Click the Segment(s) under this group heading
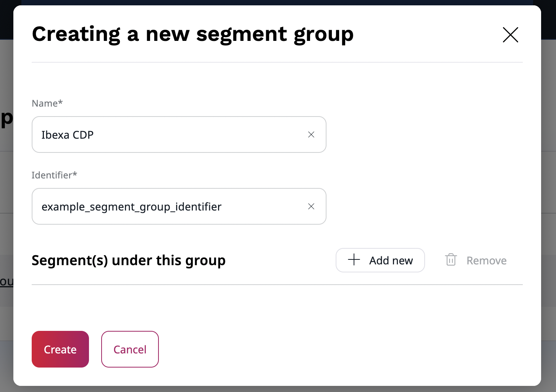This screenshot has height=392, width=556. (x=129, y=260)
